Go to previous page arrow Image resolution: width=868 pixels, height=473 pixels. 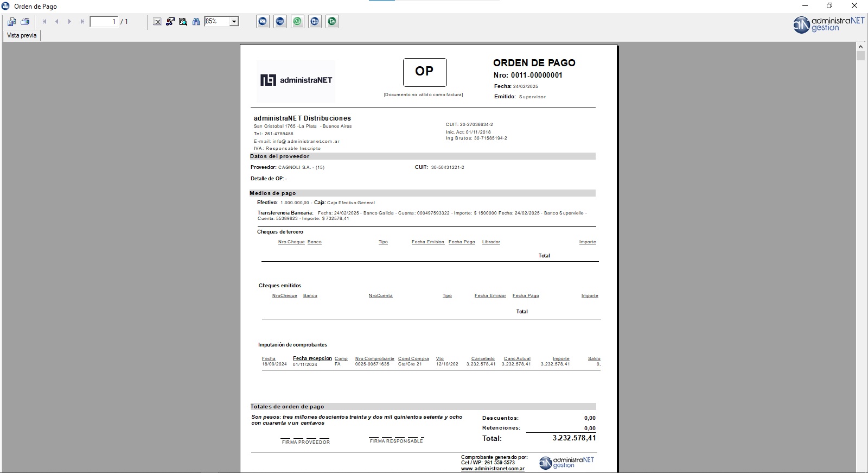(x=56, y=22)
